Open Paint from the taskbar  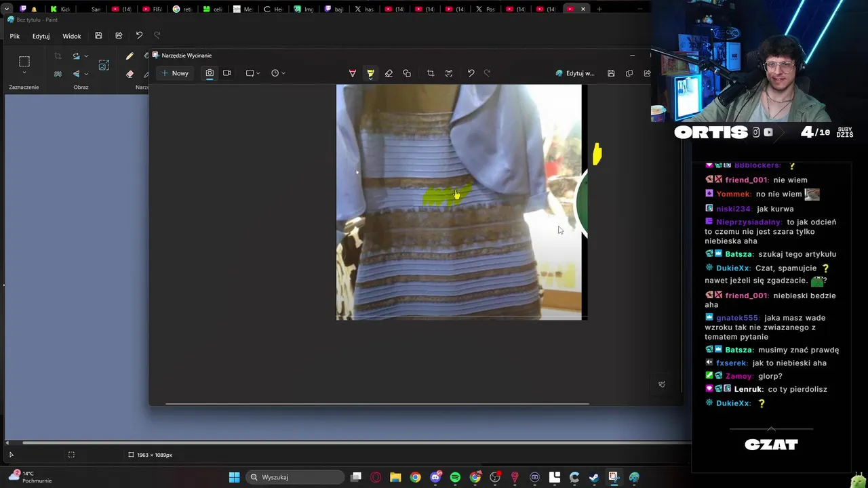tap(634, 477)
